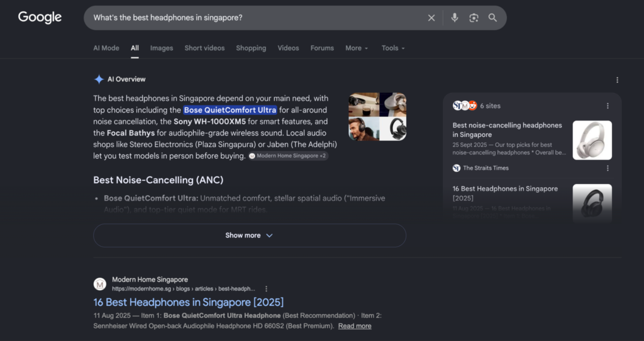
Task: Click Modern Home Singapore site name
Action: click(x=150, y=279)
